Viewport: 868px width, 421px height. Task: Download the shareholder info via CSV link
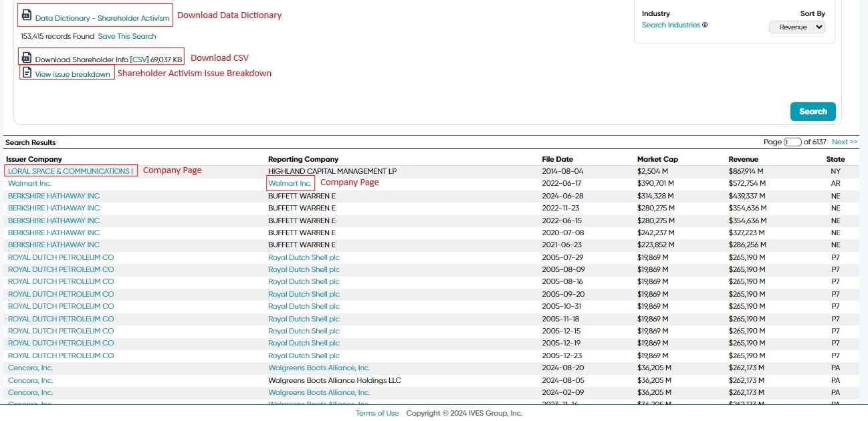pyautogui.click(x=140, y=59)
